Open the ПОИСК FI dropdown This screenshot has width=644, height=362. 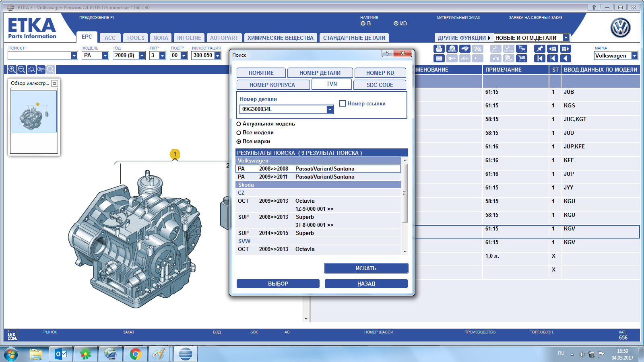coord(74,56)
